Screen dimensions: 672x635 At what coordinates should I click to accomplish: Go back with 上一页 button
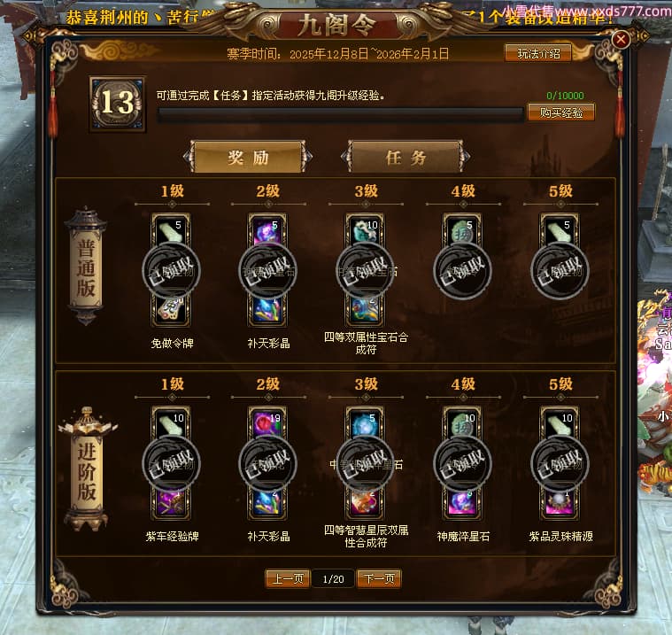click(288, 579)
